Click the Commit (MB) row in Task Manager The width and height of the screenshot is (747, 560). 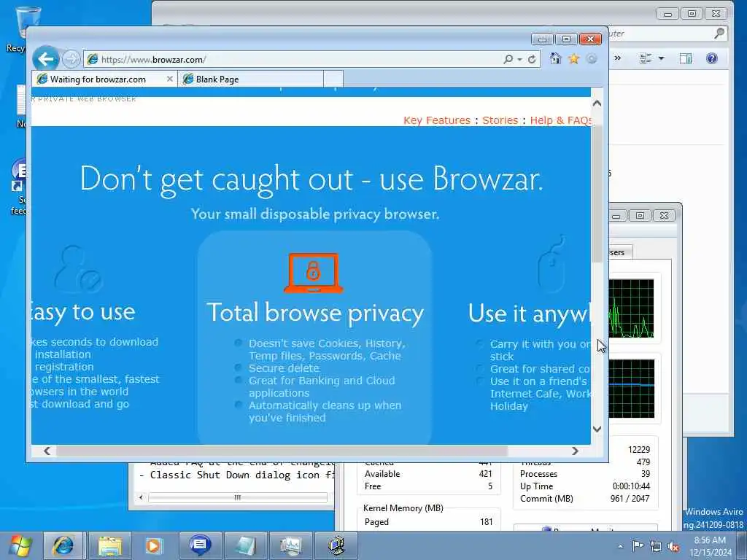click(x=584, y=499)
